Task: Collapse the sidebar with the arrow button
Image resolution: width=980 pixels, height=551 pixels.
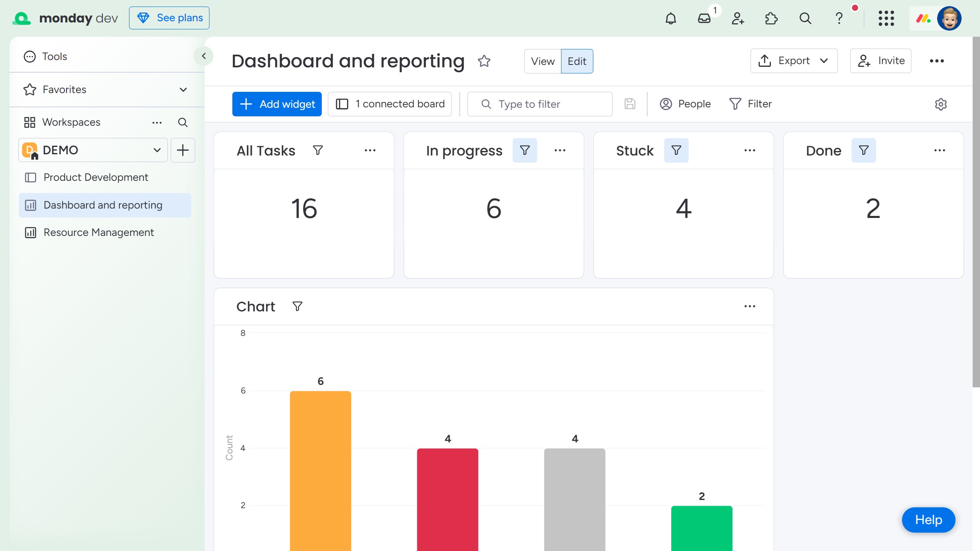Action: 204,56
